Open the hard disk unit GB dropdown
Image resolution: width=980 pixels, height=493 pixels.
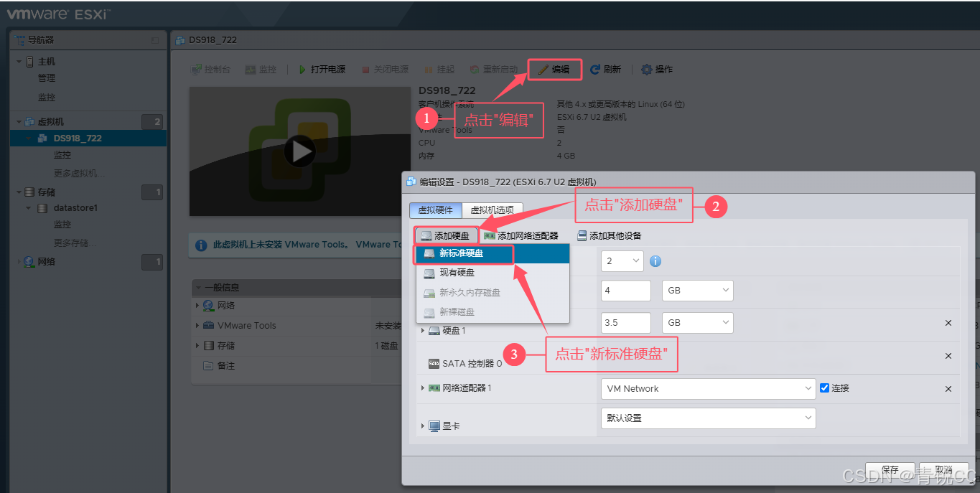click(697, 323)
